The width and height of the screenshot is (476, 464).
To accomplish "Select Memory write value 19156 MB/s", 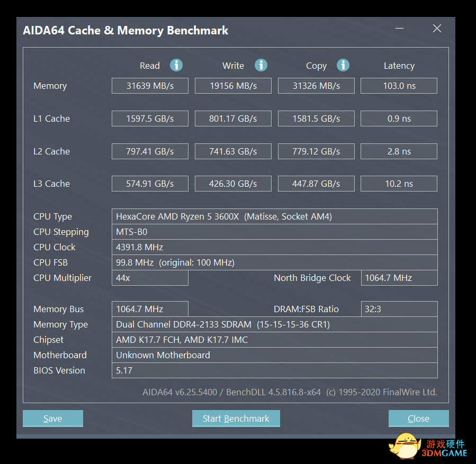I will point(233,86).
